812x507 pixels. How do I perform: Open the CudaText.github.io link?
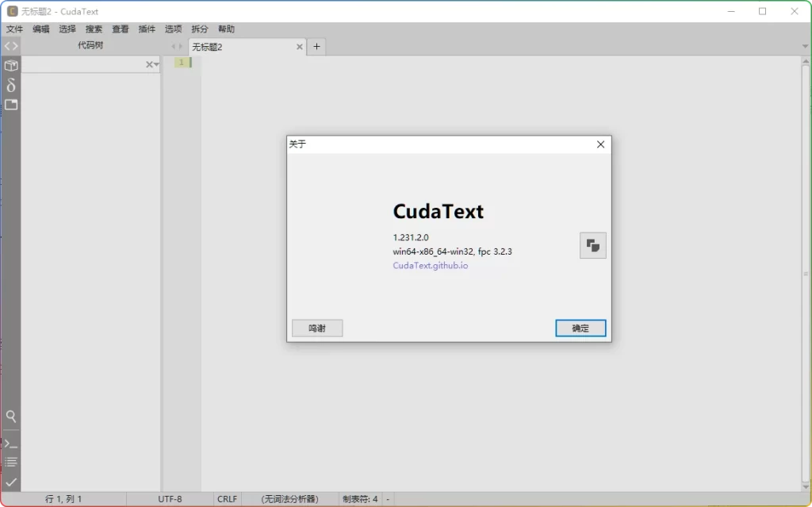(430, 265)
